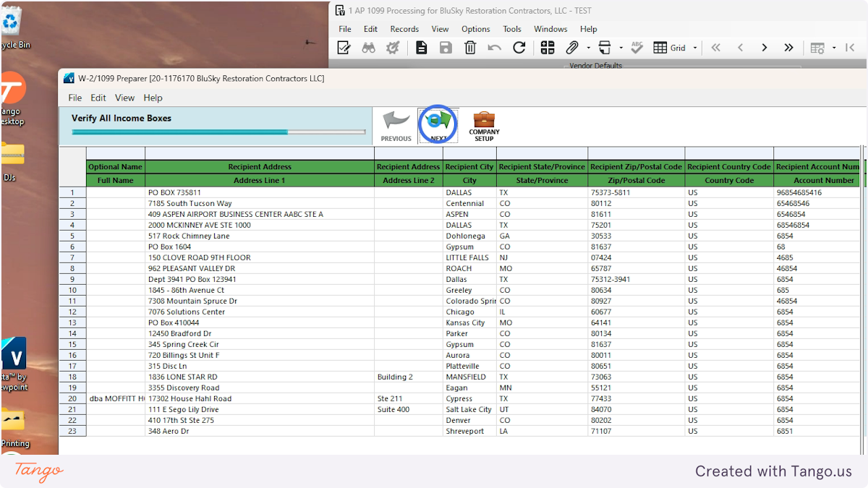The width and height of the screenshot is (868, 488).
Task: Select address cell 'PO BOX 735811'
Action: pyautogui.click(x=260, y=193)
